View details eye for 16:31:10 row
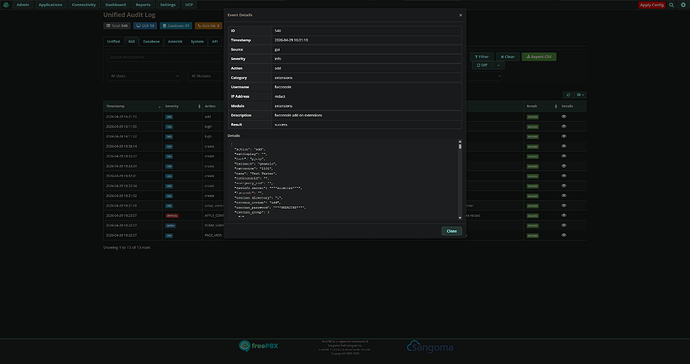The width and height of the screenshot is (690, 364). [x=564, y=117]
